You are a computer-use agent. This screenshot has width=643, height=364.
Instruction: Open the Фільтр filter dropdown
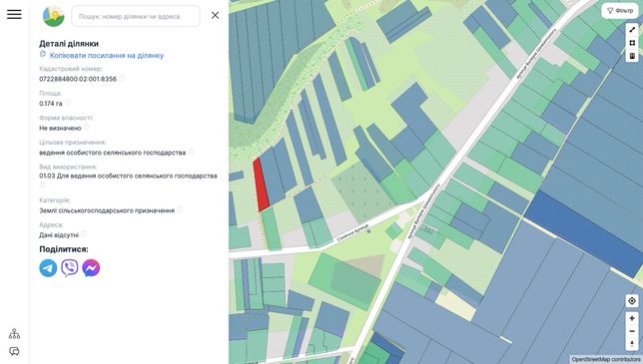(x=620, y=11)
